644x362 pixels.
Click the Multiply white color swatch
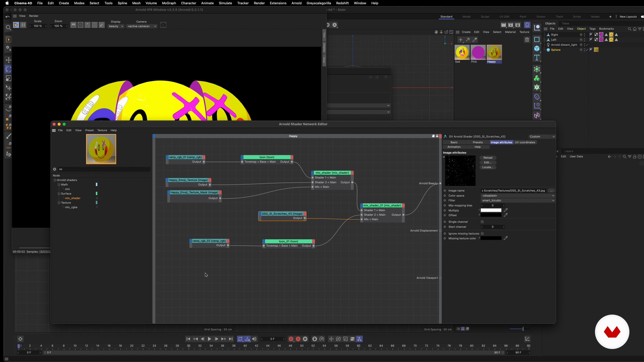coord(491,210)
